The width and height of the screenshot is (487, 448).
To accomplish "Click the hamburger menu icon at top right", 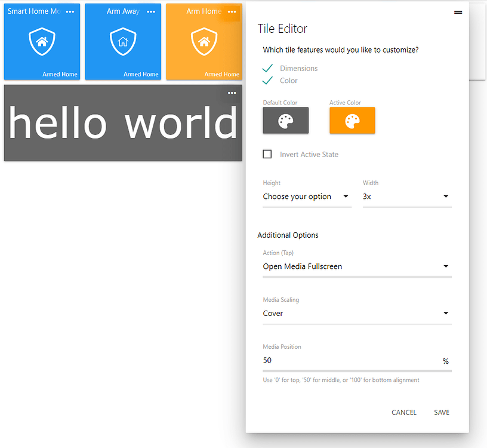I will click(x=458, y=11).
